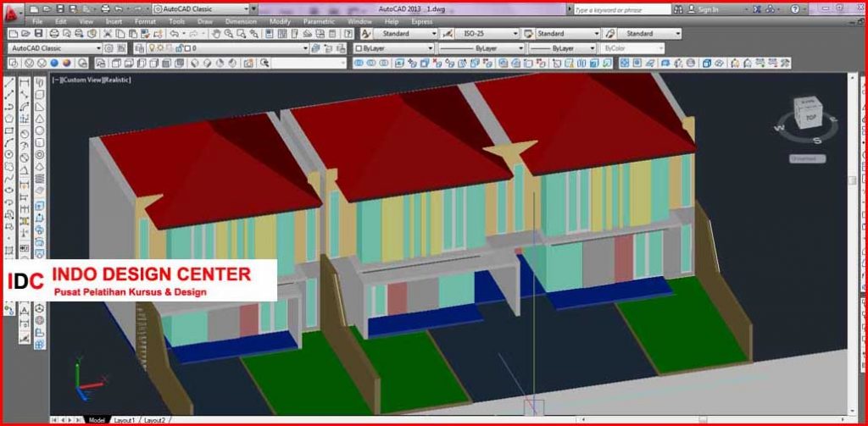This screenshot has height=426, width=868.
Task: Click layer 0 color swatch square
Action: [x=187, y=48]
